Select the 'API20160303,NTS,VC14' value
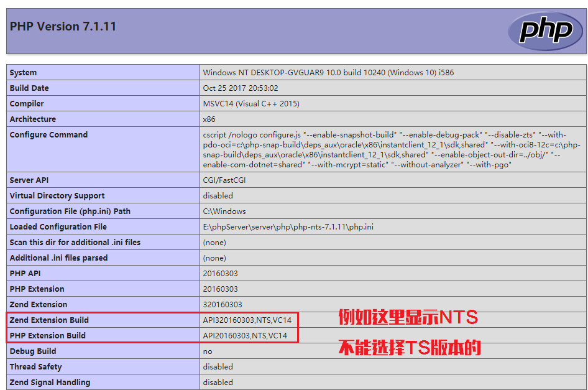This screenshot has width=588, height=390. 246,335
